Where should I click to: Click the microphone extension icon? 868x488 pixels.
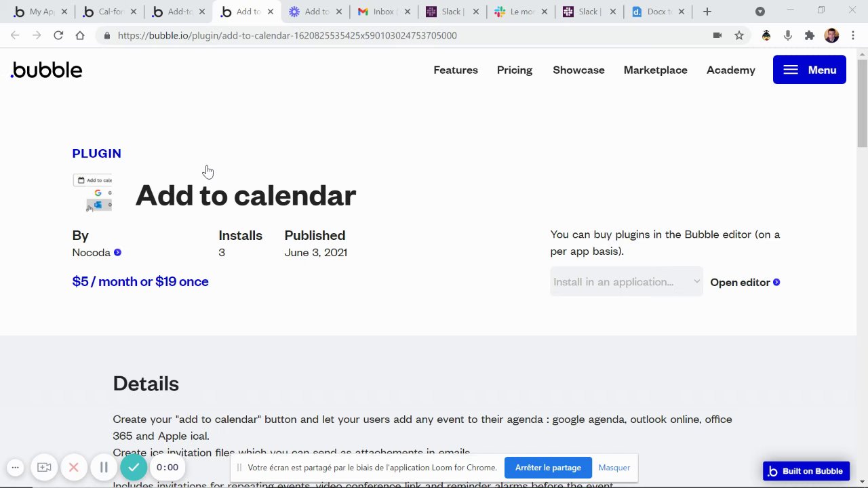[x=788, y=35]
